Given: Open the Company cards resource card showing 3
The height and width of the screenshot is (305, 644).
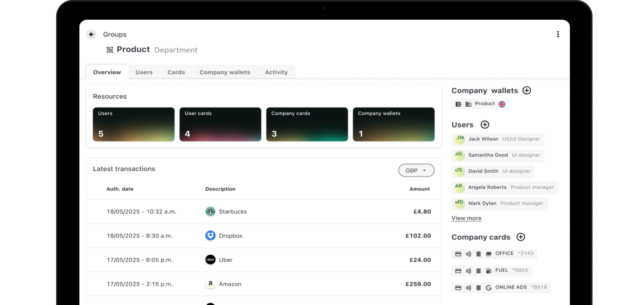Looking at the screenshot, I should [x=307, y=124].
